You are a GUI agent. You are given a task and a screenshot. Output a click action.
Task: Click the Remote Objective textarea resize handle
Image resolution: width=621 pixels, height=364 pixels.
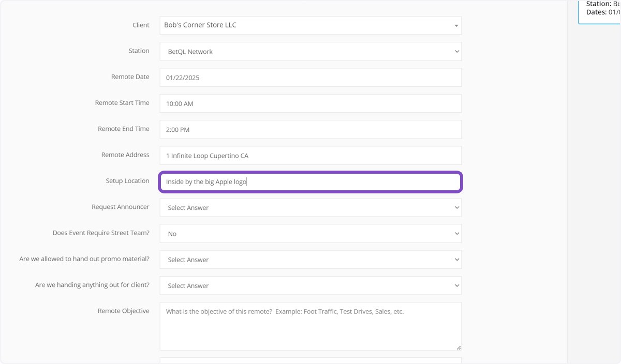(x=458, y=347)
